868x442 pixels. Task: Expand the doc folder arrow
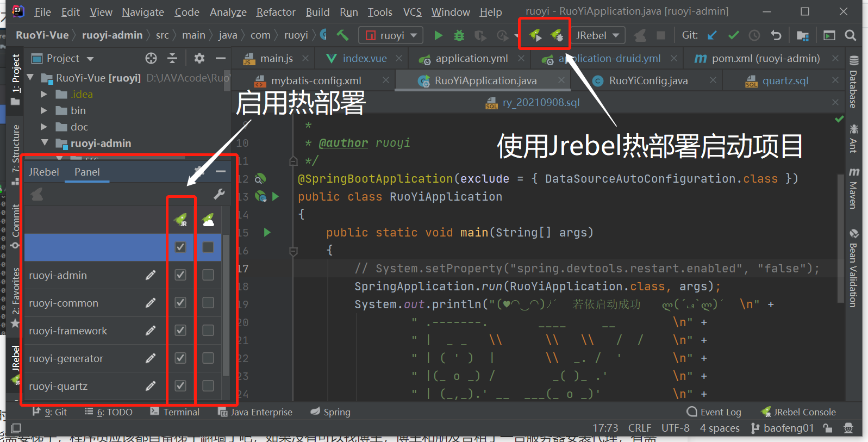(44, 127)
